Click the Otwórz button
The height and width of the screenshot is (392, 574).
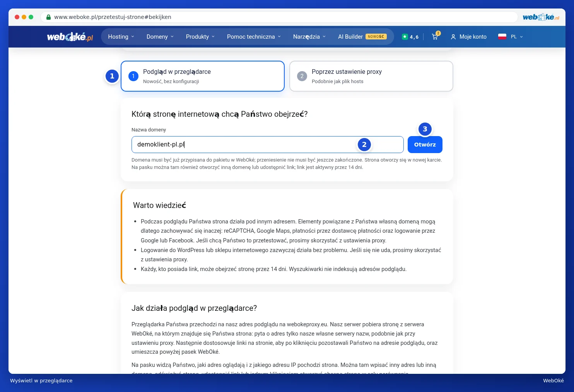(x=425, y=145)
